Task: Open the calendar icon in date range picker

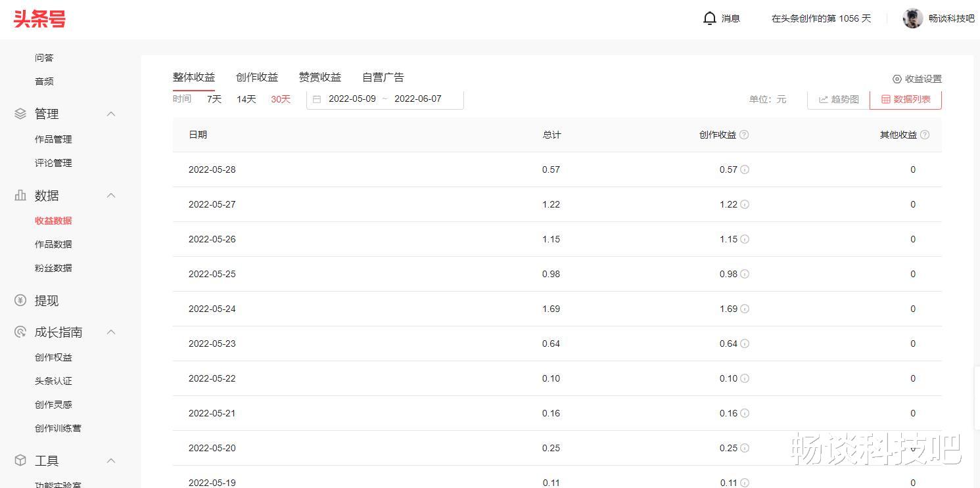Action: (317, 98)
